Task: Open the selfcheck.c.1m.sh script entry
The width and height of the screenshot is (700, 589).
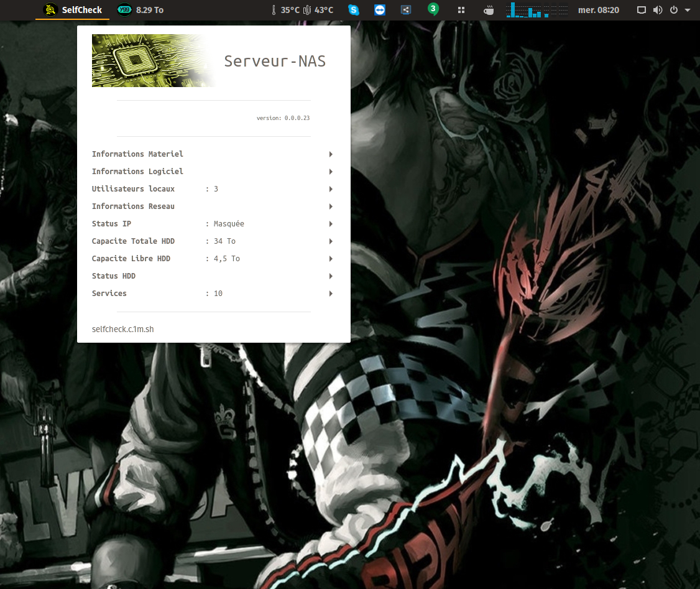Action: [x=213, y=329]
